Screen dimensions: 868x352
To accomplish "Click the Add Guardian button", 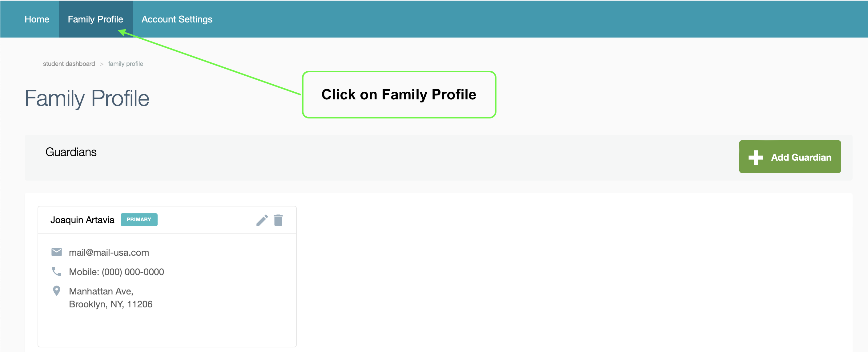I will pyautogui.click(x=790, y=157).
